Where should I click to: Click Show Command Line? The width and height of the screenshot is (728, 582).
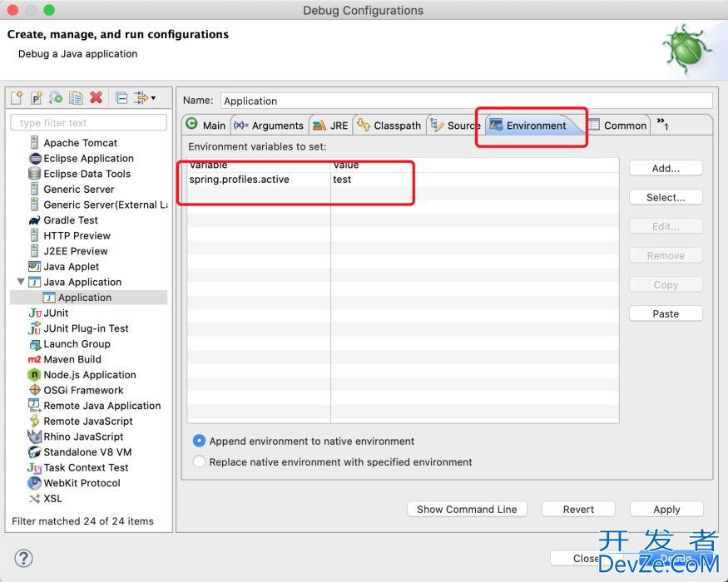(467, 509)
